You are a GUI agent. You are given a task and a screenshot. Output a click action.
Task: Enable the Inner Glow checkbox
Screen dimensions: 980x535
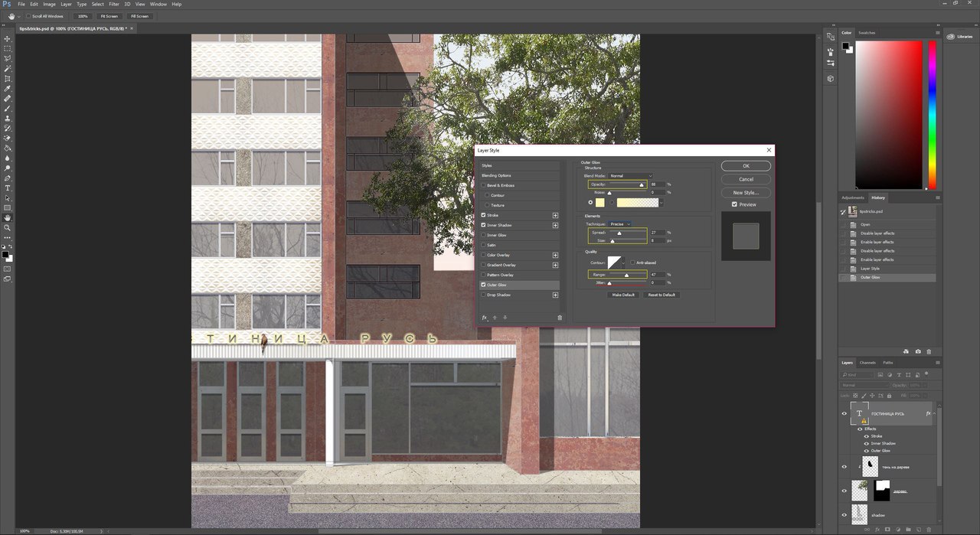tap(484, 235)
